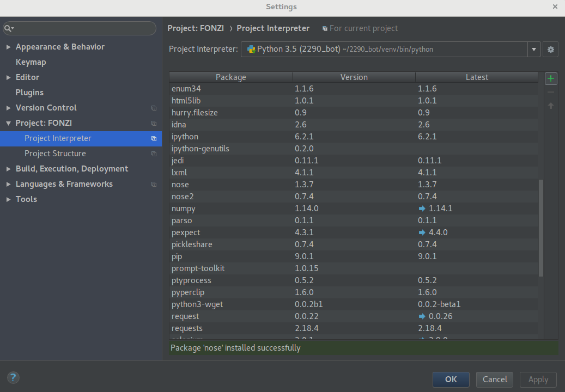Select the ptyprocess package row
Screen dimensions: 565x392
[354, 280]
